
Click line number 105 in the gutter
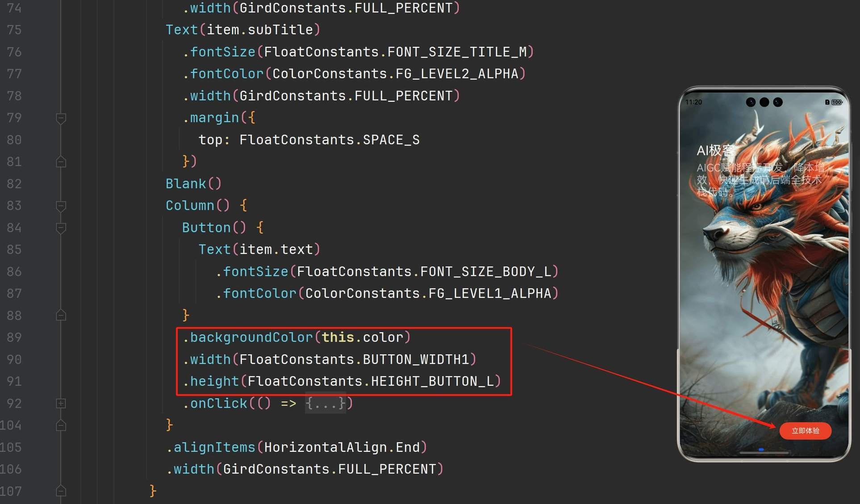11,447
